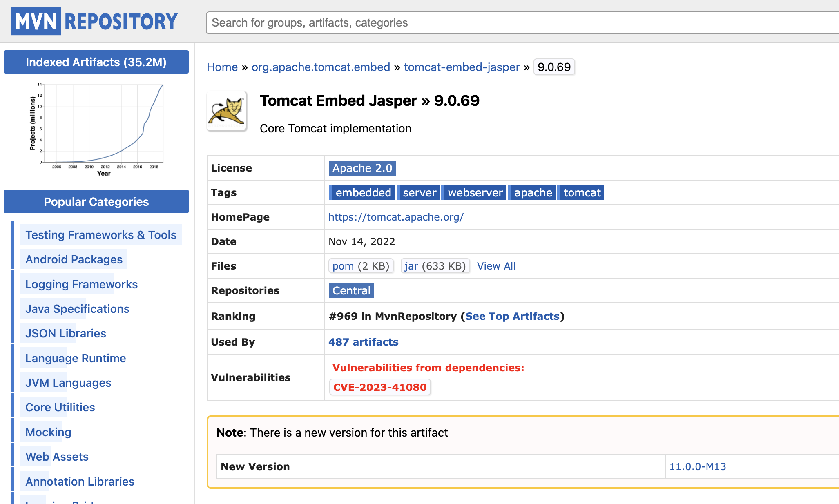Viewport: 839px width, 504px height.
Task: Select the tomcat tag
Action: click(x=581, y=192)
